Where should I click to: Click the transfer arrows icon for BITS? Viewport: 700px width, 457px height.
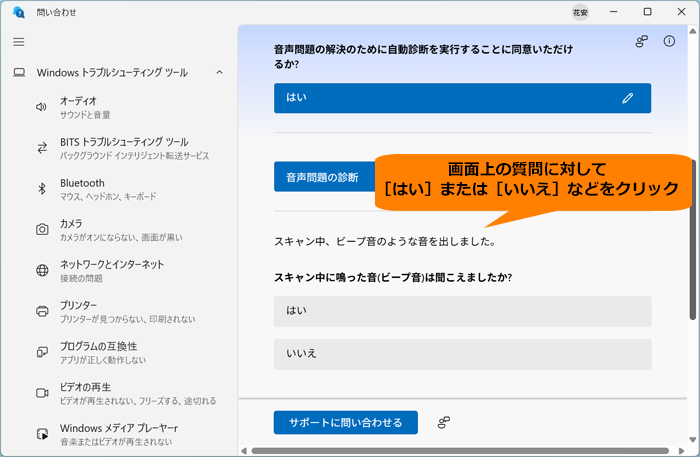[x=42, y=148]
